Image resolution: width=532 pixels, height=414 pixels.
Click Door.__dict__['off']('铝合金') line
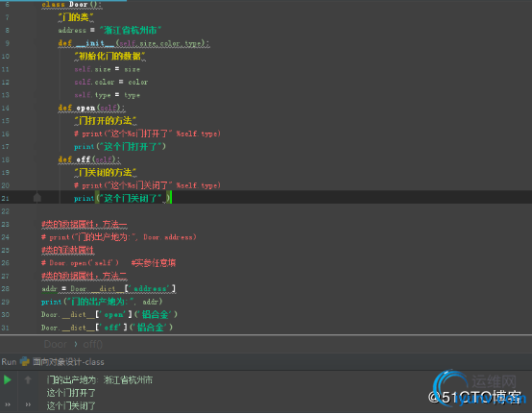(107, 328)
